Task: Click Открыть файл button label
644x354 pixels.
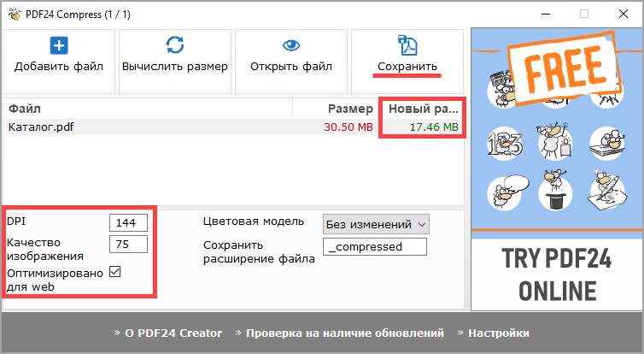Action: coord(291,67)
